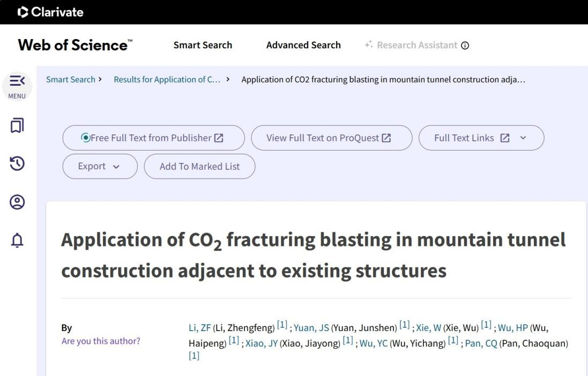This screenshot has width=588, height=376.
Task: Open the user profile icon in sidebar
Action: tap(17, 202)
